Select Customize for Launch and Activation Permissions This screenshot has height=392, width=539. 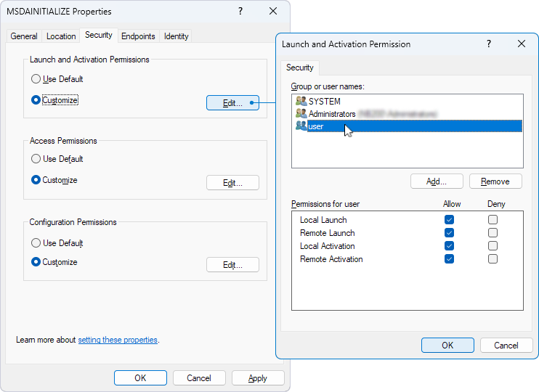pyautogui.click(x=36, y=100)
